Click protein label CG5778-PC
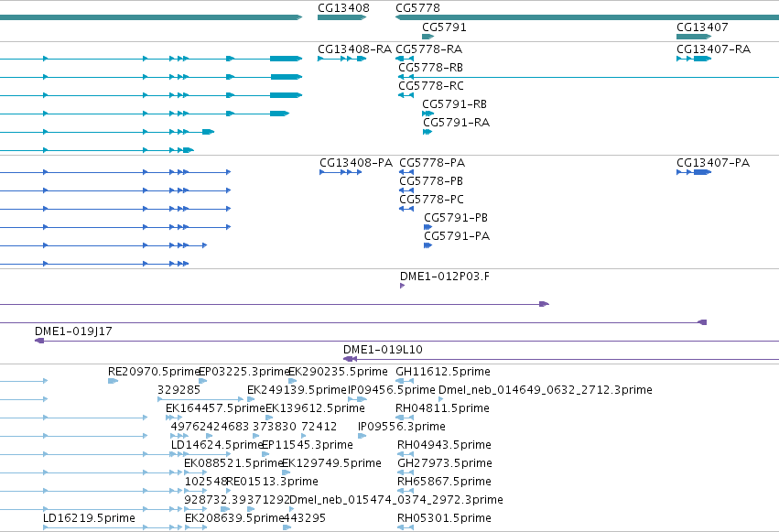The width and height of the screenshot is (779, 532). point(432,200)
